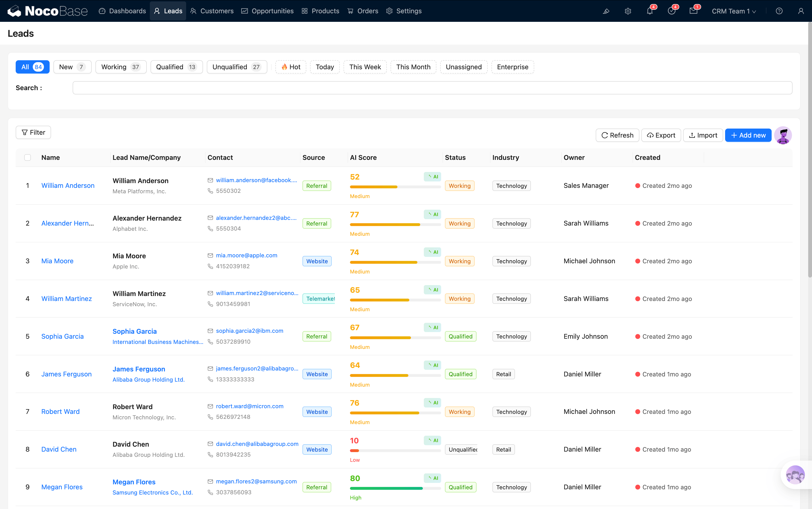Click the Add new button
This screenshot has height=509, width=812.
coord(748,135)
